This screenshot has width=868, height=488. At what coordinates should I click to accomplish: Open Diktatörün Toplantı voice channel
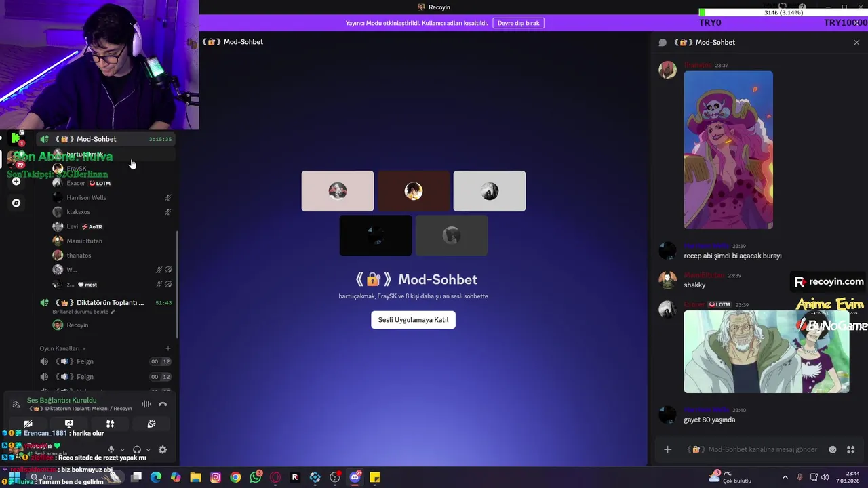tap(105, 302)
